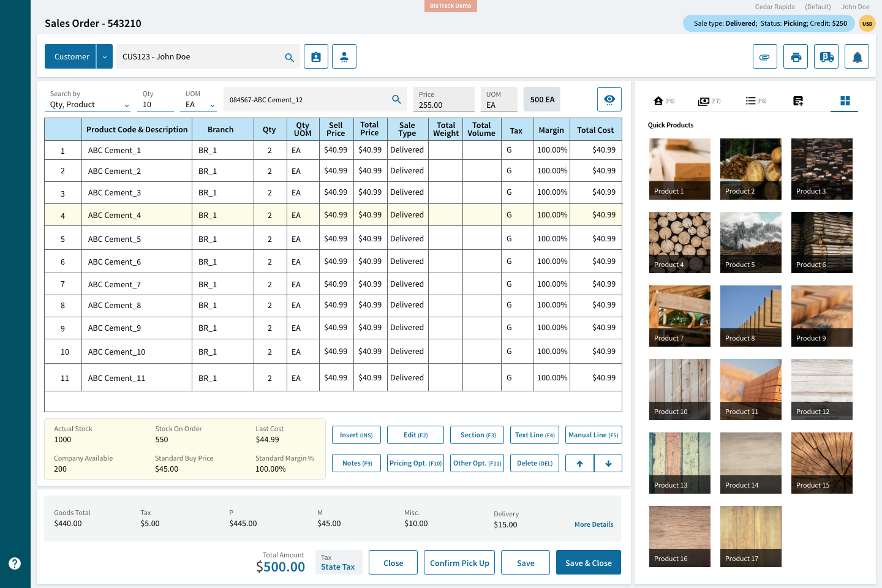Viewport: 882px width, 588px height.
Task: Click the print order icon
Action: click(796, 56)
